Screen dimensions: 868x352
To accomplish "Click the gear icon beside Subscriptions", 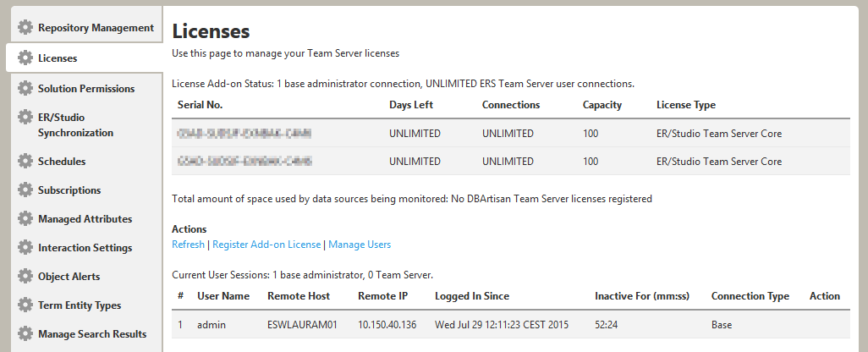I will coord(25,190).
